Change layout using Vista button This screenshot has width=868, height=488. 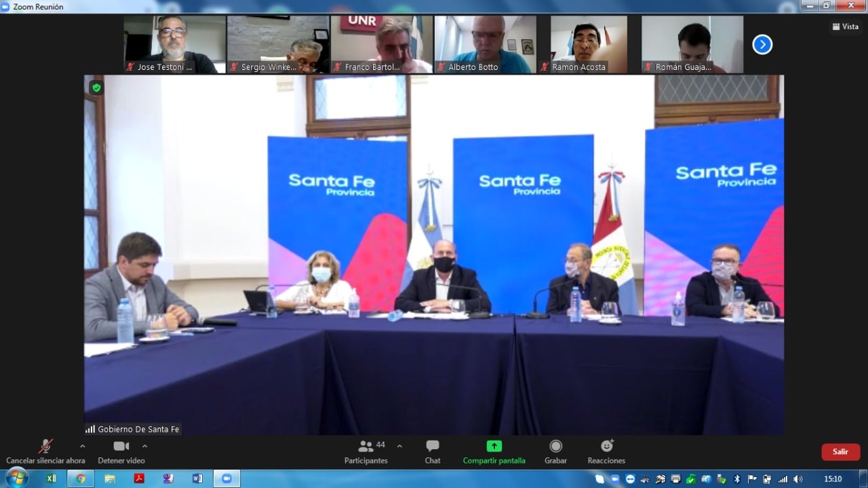pos(845,26)
